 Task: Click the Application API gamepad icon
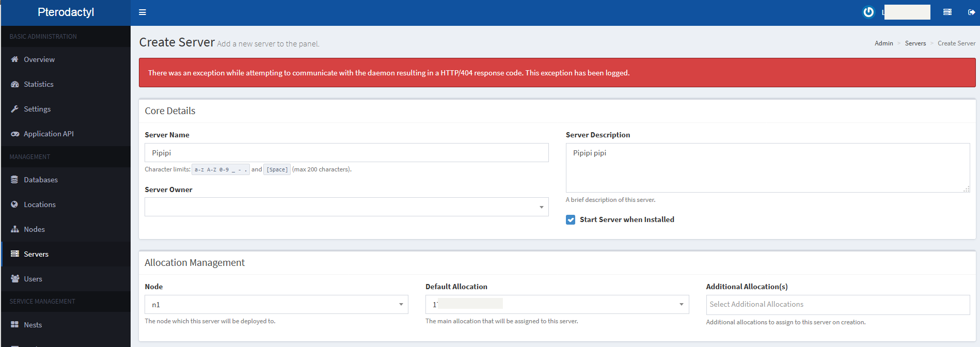[15, 134]
